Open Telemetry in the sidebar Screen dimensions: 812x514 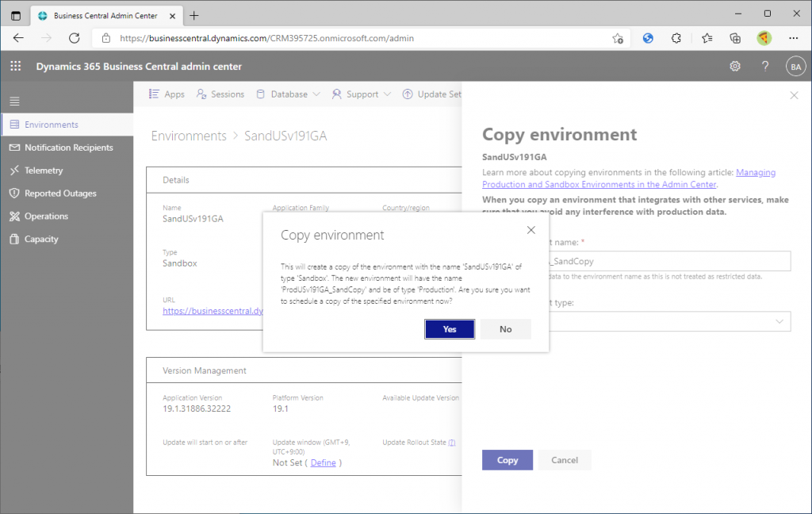(67, 171)
